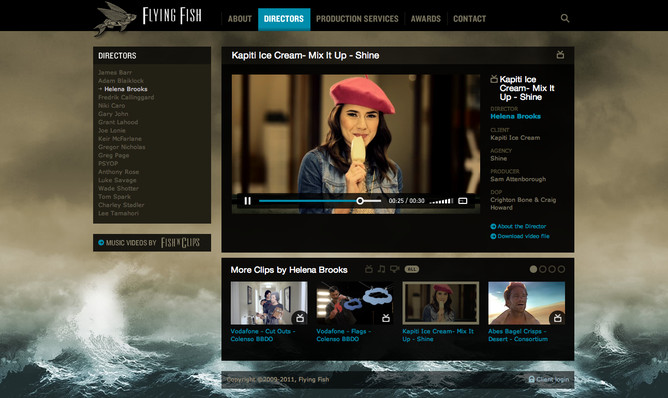Click Vodafone - Flags - Colenso BBDO title
668x398 pixels.
344,335
